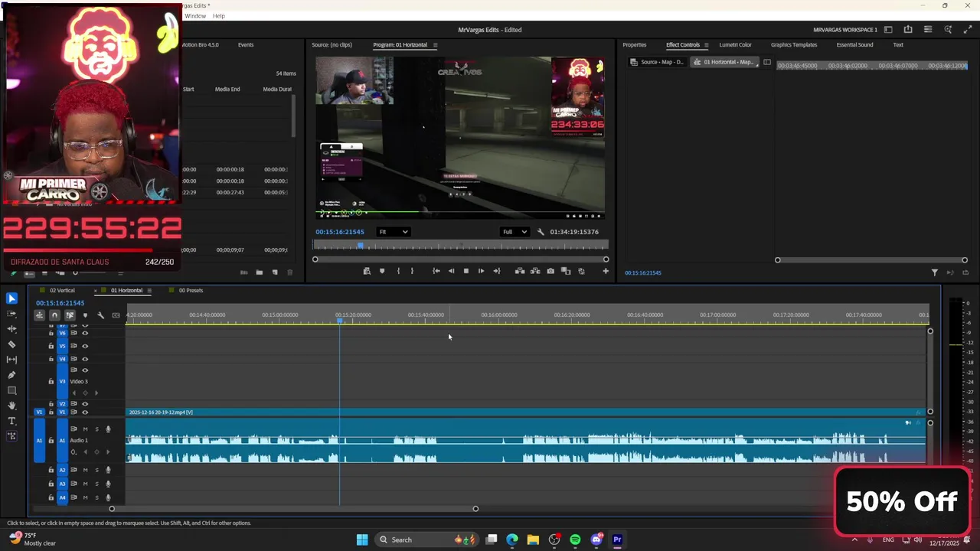Open Spotify from the Windows taskbar
980x551 pixels.
(x=575, y=540)
